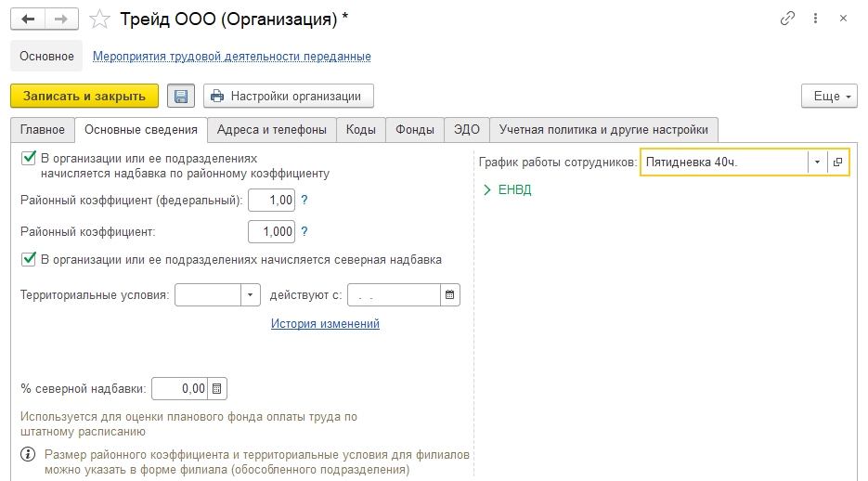868x481 pixels.
Task: Uncheck the северная надбавка checkbox
Action: 29,259
